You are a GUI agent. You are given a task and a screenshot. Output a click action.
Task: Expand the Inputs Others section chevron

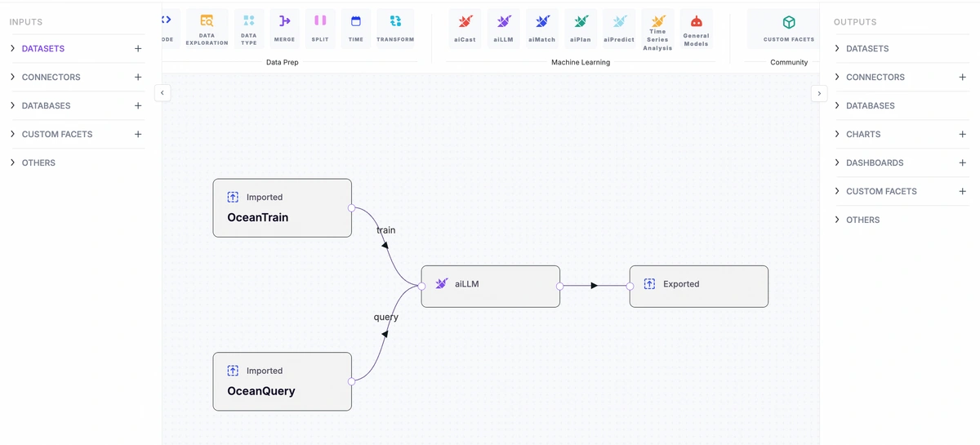click(13, 162)
